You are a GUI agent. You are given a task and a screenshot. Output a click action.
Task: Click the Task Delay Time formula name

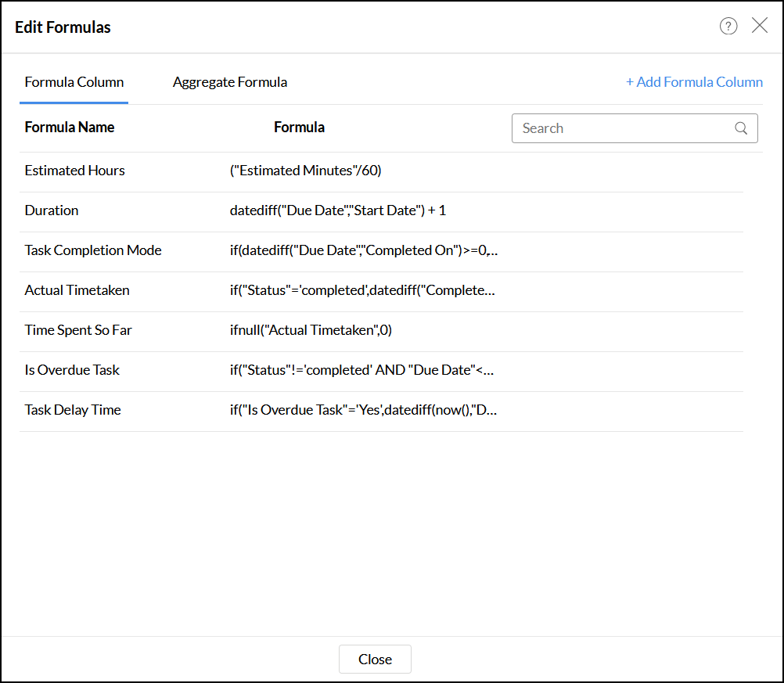[73, 410]
